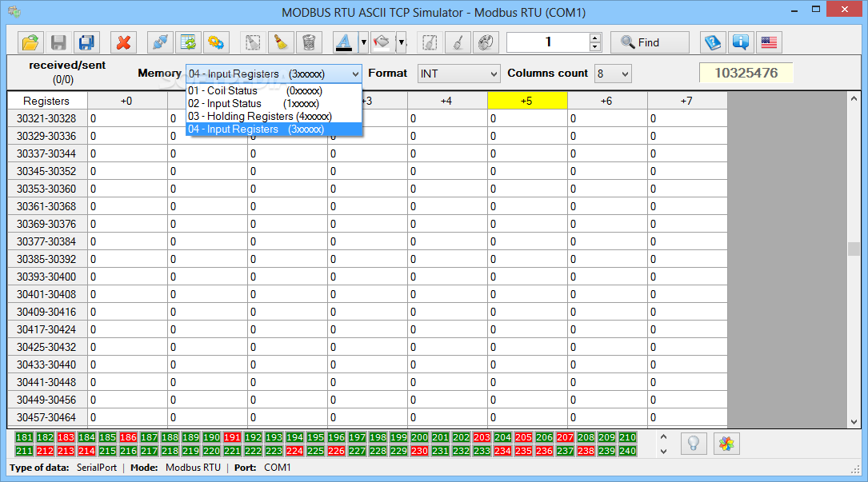Screen dimensions: 868x482
Task: Select row 30321-30328
Action: click(46, 118)
